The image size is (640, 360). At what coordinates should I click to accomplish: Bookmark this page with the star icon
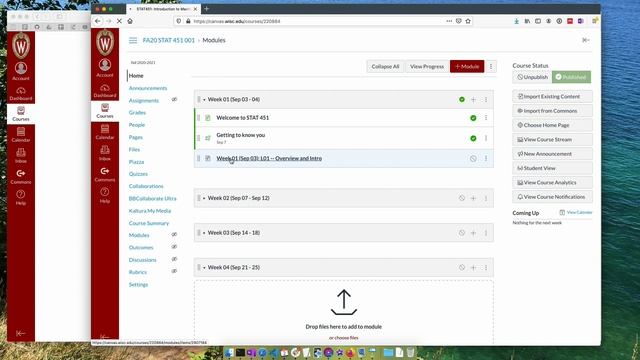[468, 21]
